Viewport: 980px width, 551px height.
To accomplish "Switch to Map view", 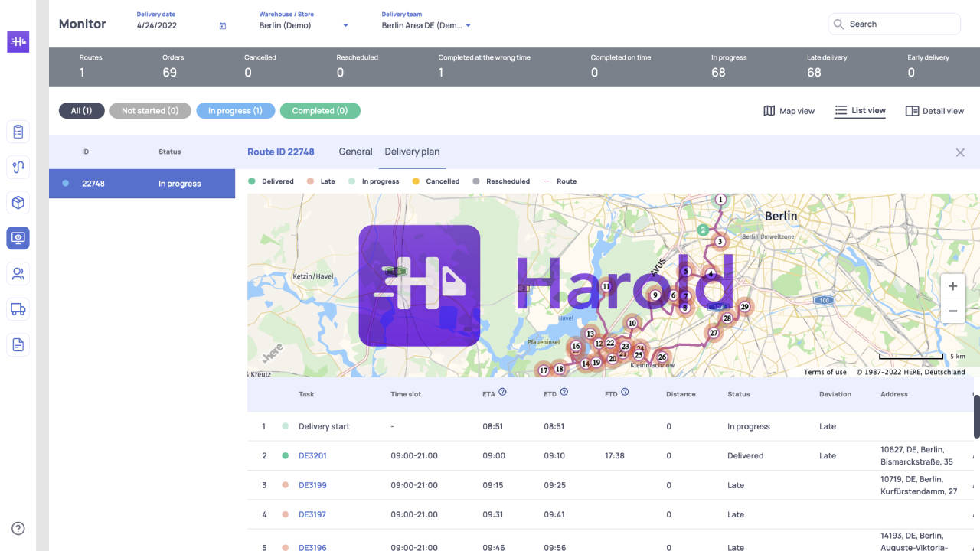I will [788, 110].
